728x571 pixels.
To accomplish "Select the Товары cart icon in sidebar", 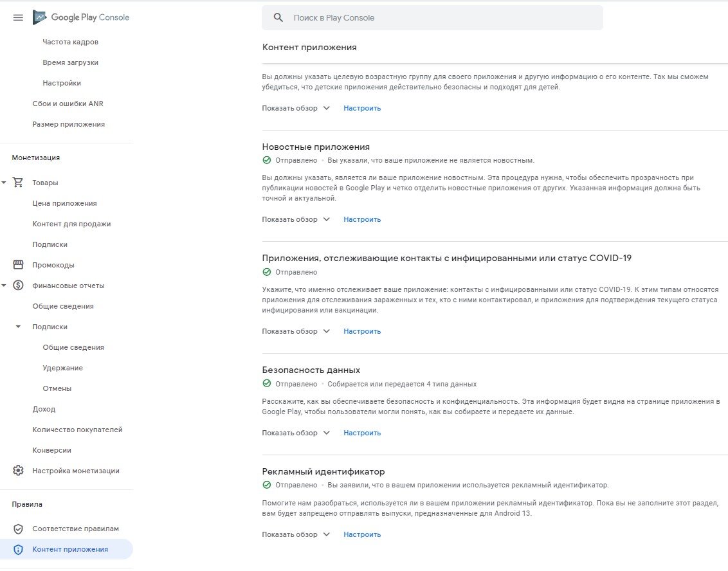I will pos(17,182).
